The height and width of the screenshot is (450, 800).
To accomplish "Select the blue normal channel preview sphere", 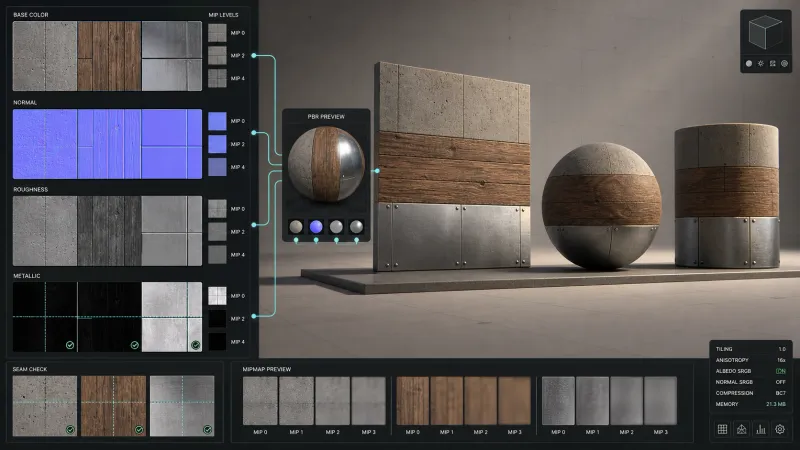I will [x=316, y=226].
